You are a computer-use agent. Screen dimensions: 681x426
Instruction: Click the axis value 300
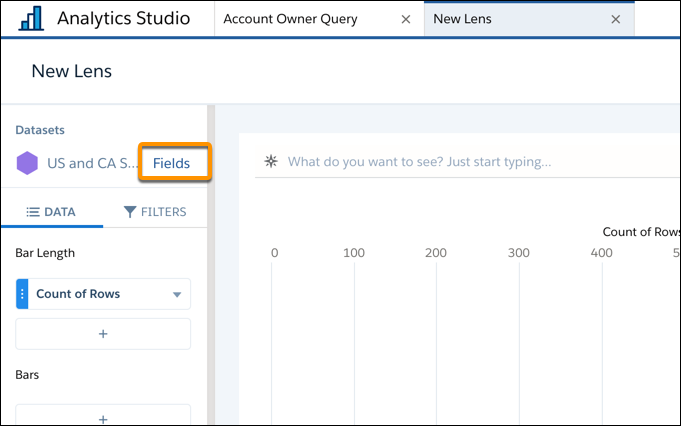pyautogui.click(x=519, y=253)
